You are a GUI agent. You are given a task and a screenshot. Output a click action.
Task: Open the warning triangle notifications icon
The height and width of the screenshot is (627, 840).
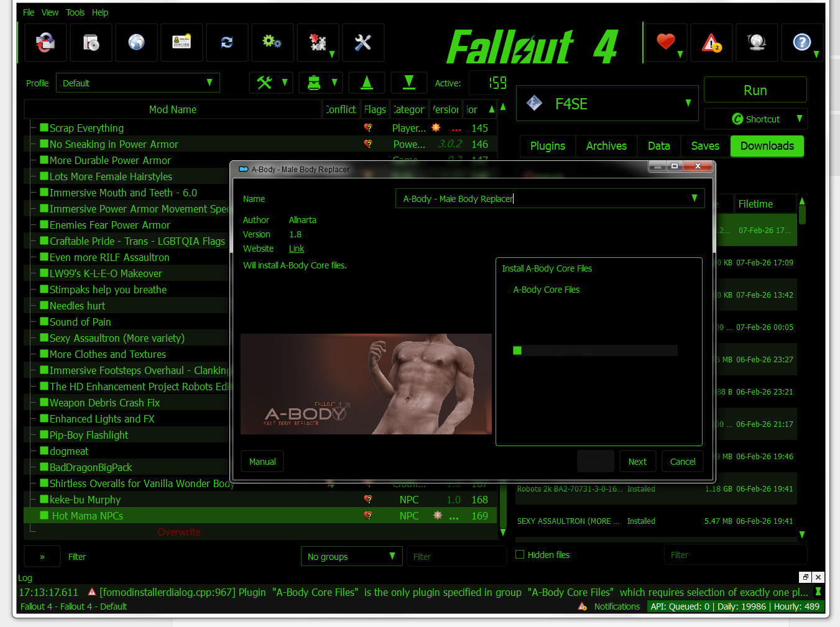711,42
